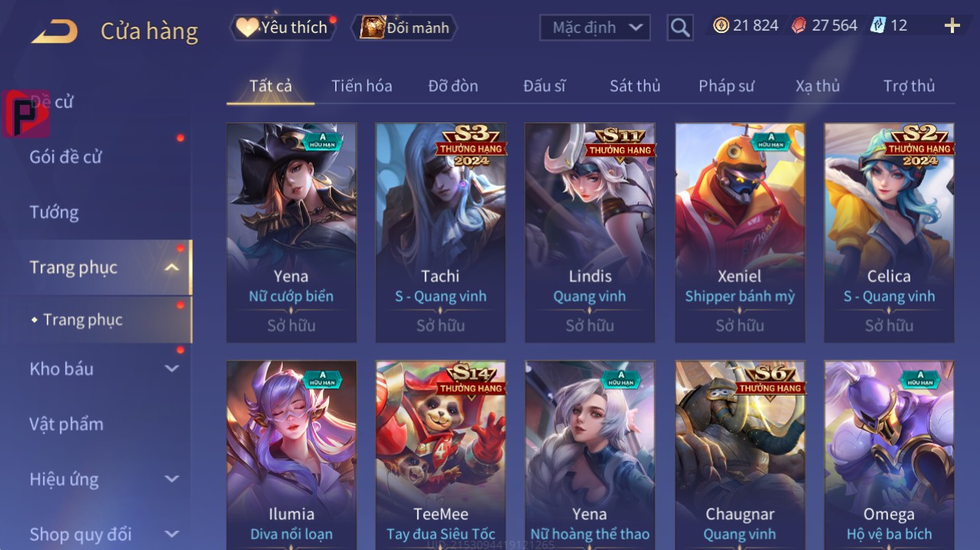Expand the Kho báu sidebar section

(172, 369)
